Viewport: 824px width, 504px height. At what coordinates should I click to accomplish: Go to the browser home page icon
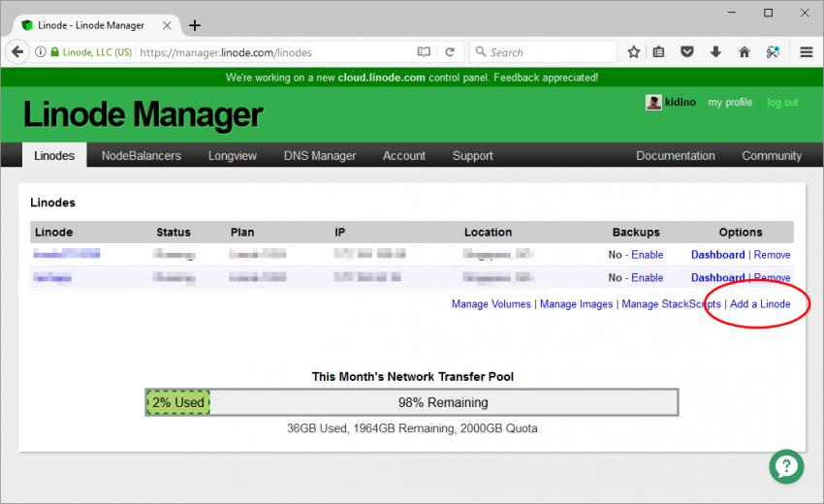coord(745,52)
